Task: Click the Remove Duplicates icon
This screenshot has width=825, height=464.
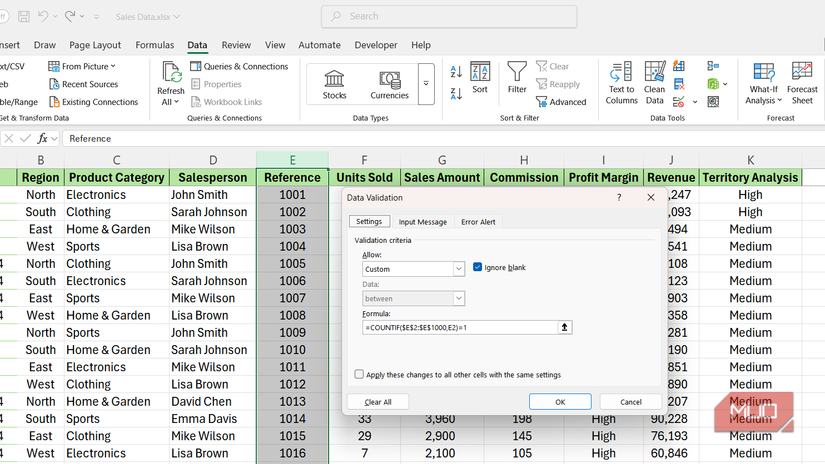Action: tap(679, 84)
